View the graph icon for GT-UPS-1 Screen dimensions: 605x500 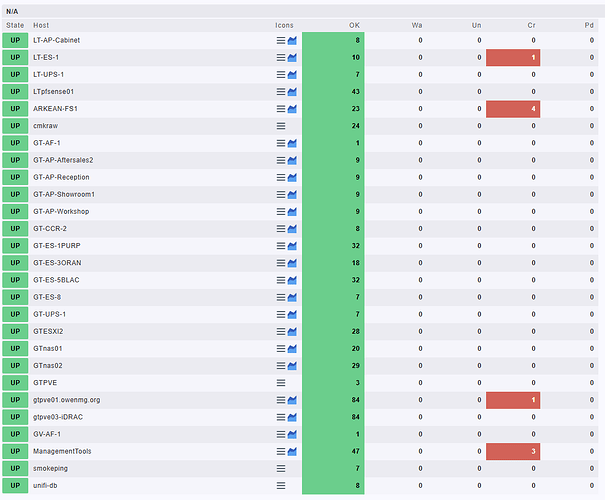(293, 314)
